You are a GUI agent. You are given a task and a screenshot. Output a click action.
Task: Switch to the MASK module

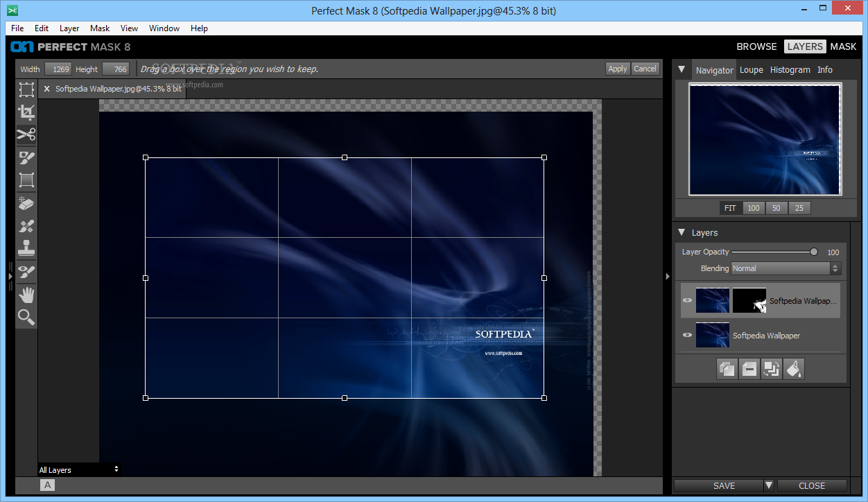pos(843,46)
